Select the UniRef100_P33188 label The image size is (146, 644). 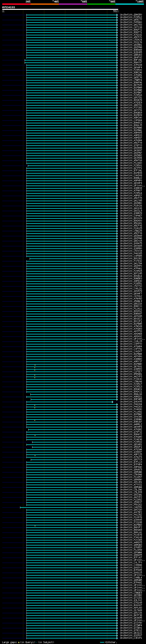click(131, 522)
